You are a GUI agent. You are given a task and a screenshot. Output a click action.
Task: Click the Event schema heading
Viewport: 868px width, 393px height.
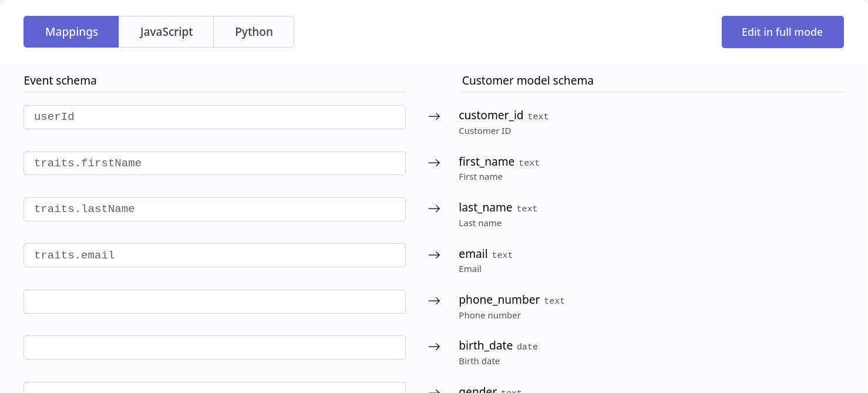click(x=60, y=80)
